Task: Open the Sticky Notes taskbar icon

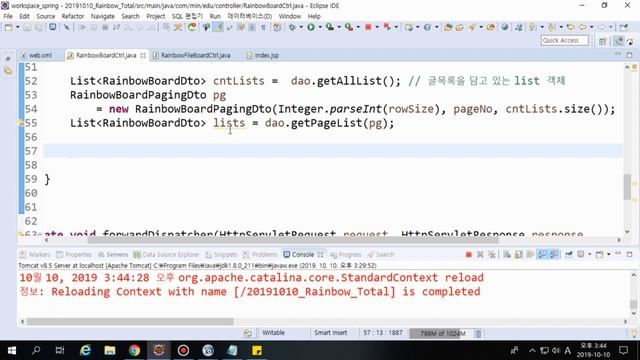Action: pyautogui.click(x=257, y=350)
